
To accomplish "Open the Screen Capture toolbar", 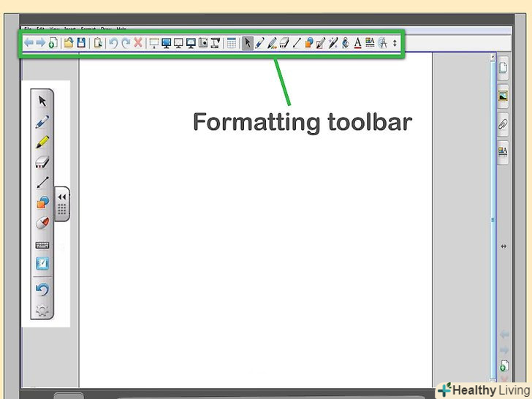I will click(203, 42).
